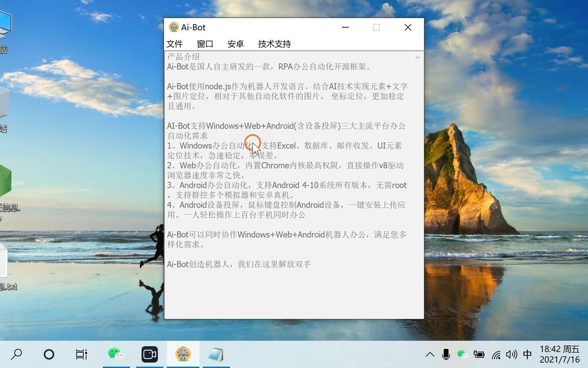588x368 pixels.
Task: Close the Ai-Bot window
Action: (x=408, y=27)
